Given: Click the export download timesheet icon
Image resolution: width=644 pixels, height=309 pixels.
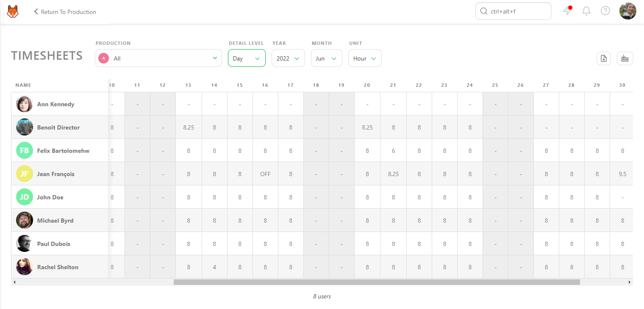Looking at the screenshot, I should [x=604, y=58].
